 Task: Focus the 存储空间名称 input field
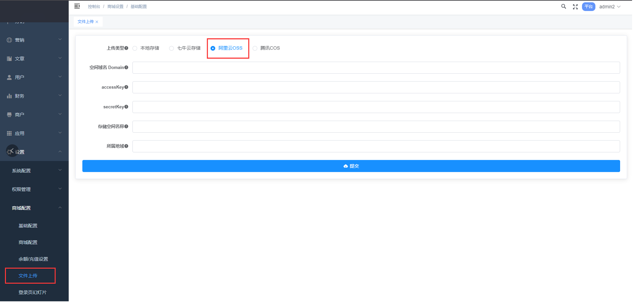376,127
